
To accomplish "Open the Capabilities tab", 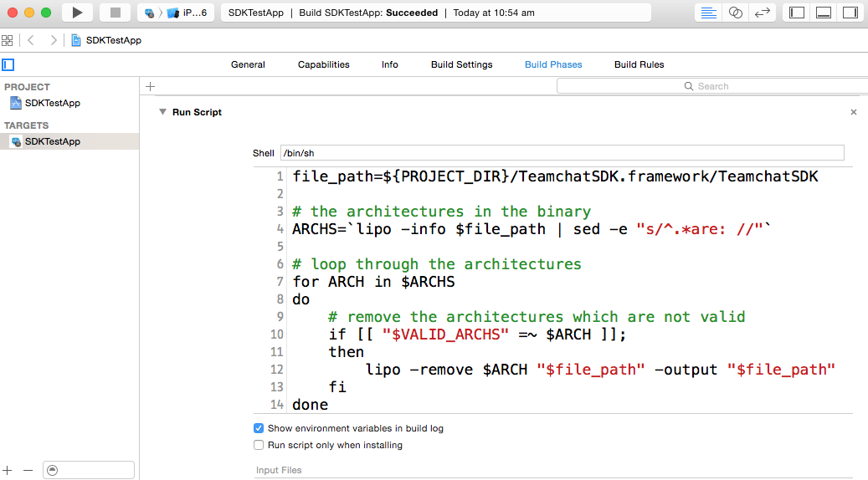I will point(324,64).
